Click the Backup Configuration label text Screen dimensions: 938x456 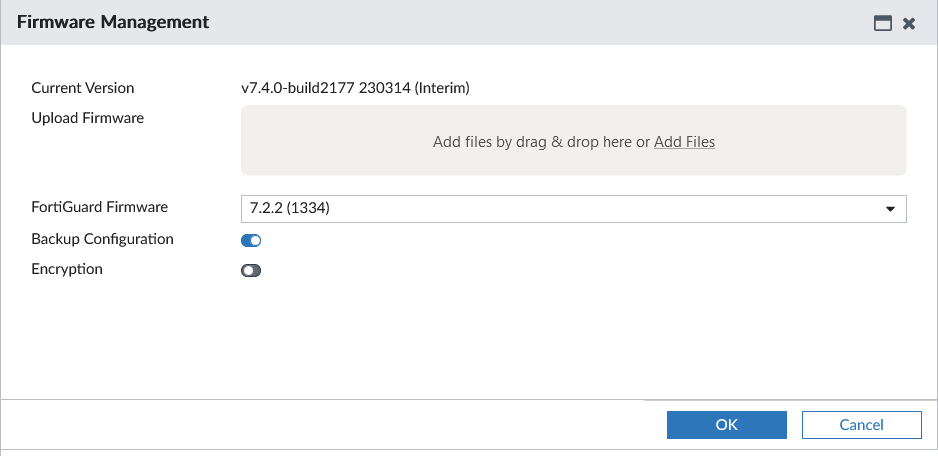pyautogui.click(x=102, y=239)
